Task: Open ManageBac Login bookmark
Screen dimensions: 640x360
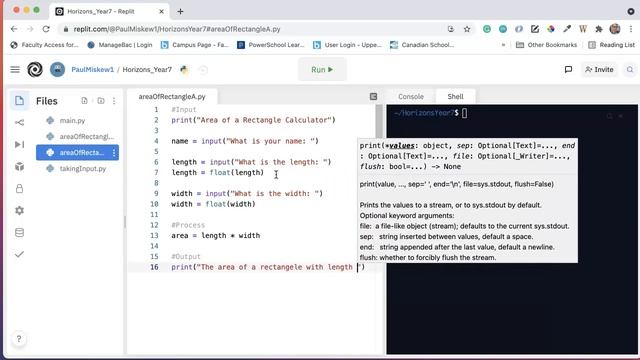Action: coord(120,45)
